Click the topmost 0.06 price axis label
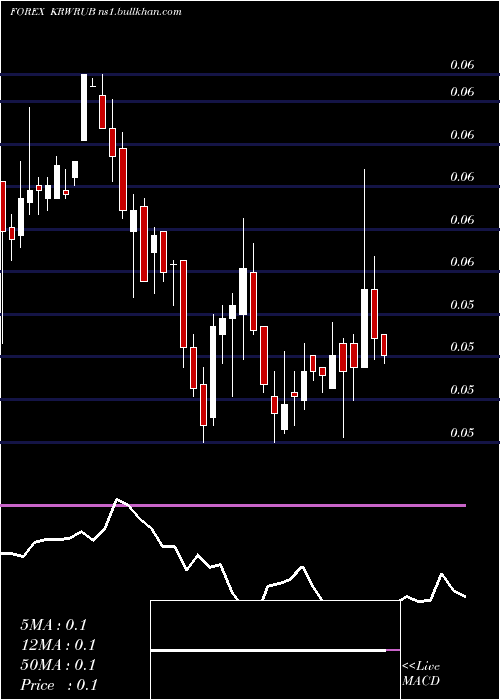The width and height of the screenshot is (500, 700). tap(462, 65)
